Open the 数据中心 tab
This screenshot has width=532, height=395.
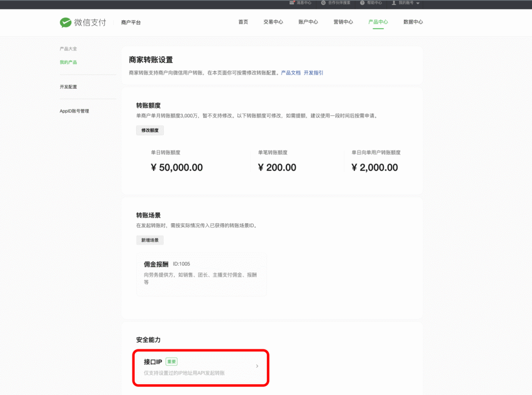tap(412, 22)
